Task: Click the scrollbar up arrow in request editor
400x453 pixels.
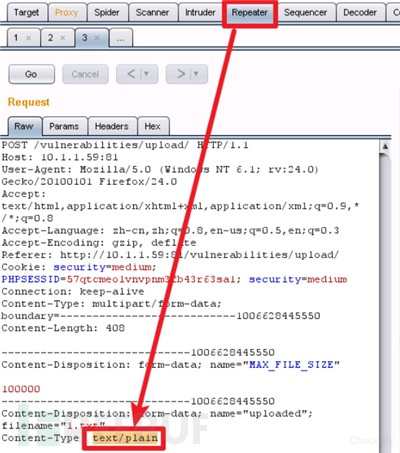Action: coord(385,146)
